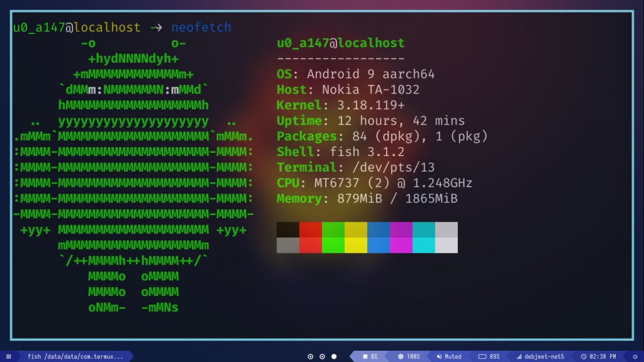Click the 89% battery indicator
644x362 pixels.
tap(489, 357)
